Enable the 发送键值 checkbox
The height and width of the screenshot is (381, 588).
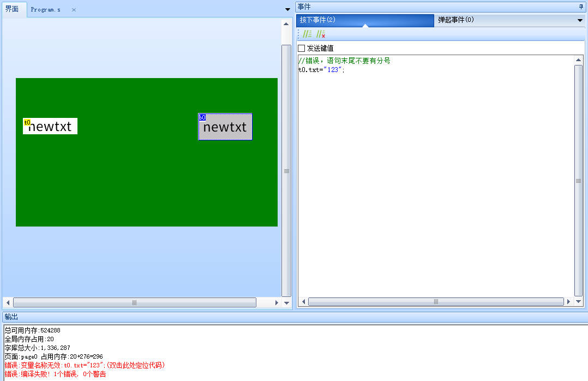click(301, 48)
